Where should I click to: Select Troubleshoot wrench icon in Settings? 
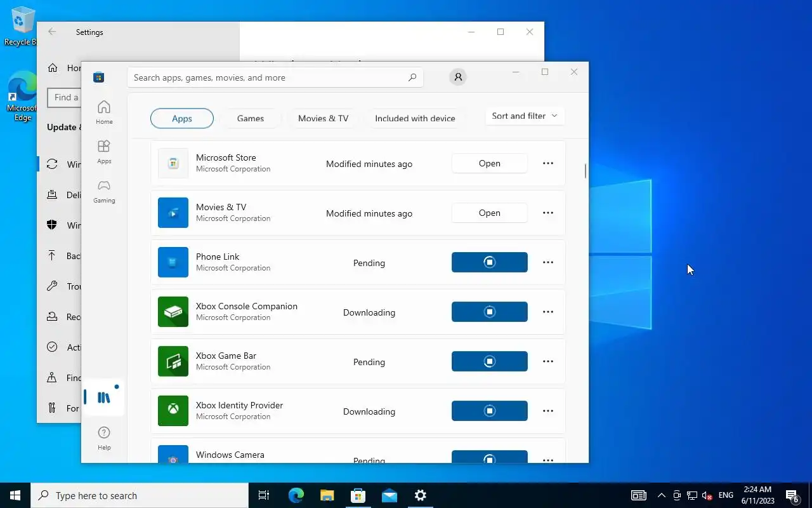click(x=53, y=286)
